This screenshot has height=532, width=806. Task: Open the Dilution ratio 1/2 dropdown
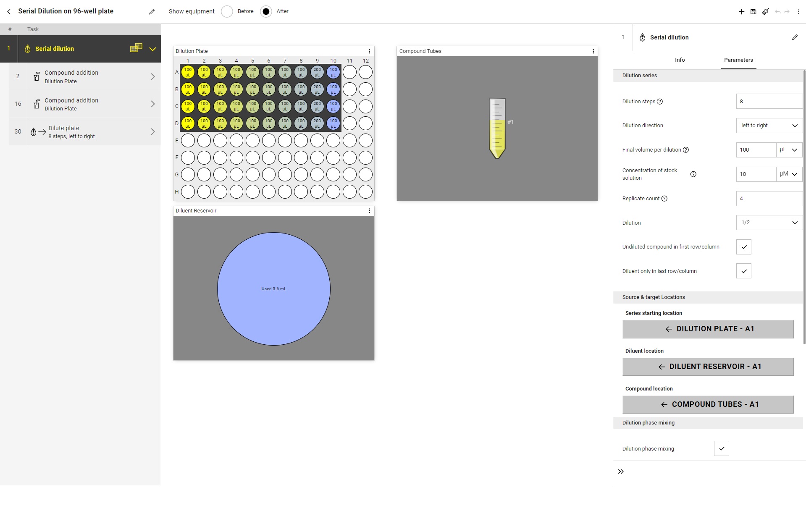(x=769, y=223)
